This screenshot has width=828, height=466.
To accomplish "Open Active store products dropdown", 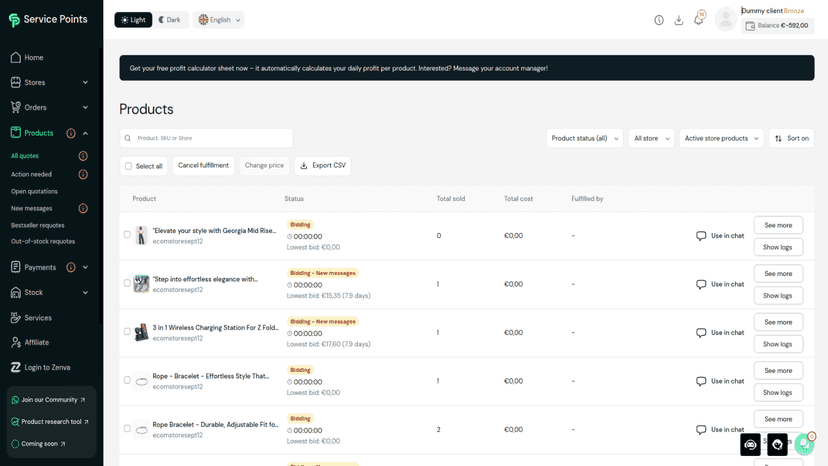I will pos(721,138).
